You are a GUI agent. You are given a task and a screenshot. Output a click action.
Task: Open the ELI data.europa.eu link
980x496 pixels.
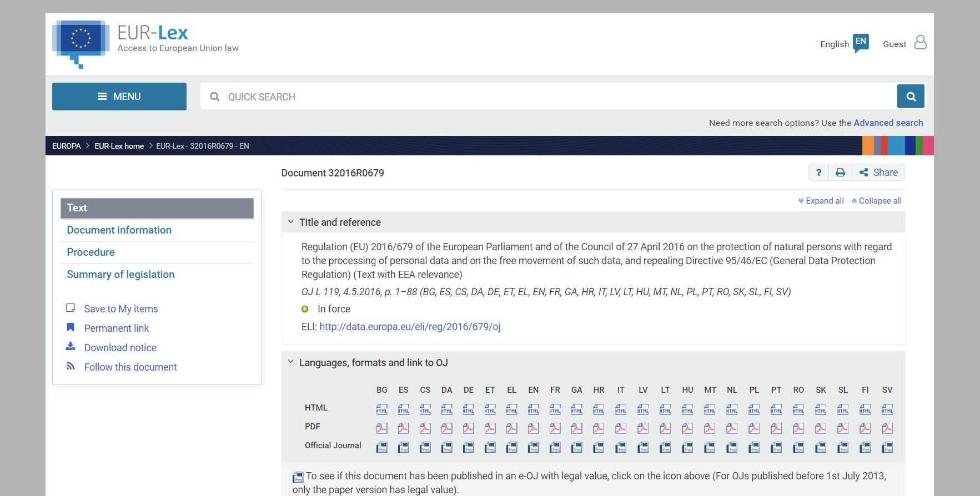coord(410,327)
